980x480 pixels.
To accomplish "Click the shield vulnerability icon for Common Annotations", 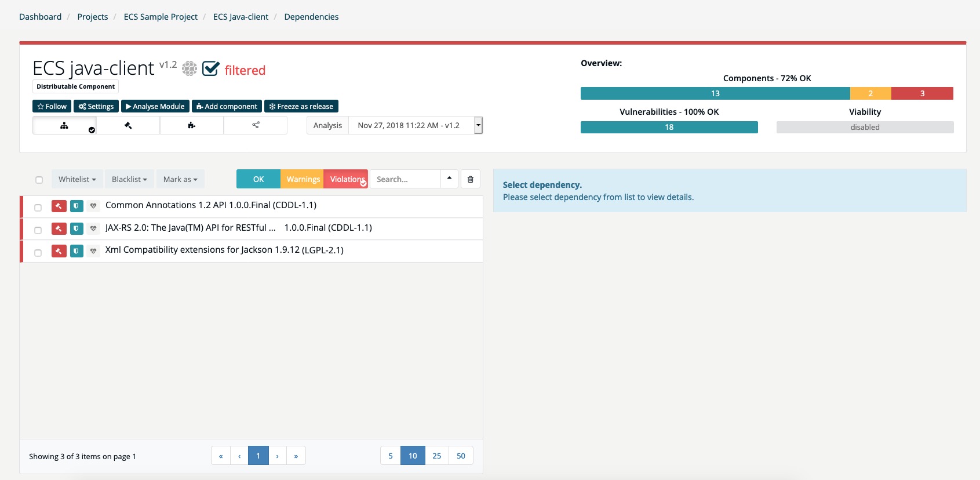I will (x=76, y=206).
